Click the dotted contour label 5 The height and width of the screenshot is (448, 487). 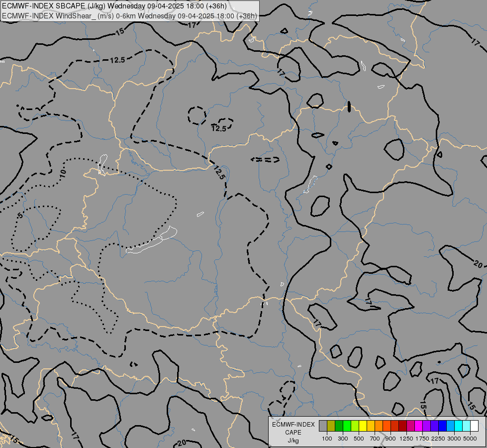tap(20, 215)
